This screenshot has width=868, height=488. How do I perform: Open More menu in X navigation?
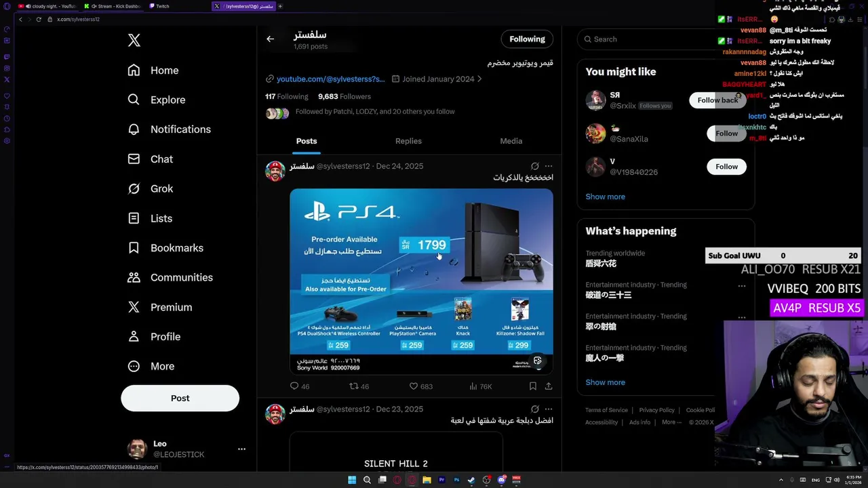(151, 367)
